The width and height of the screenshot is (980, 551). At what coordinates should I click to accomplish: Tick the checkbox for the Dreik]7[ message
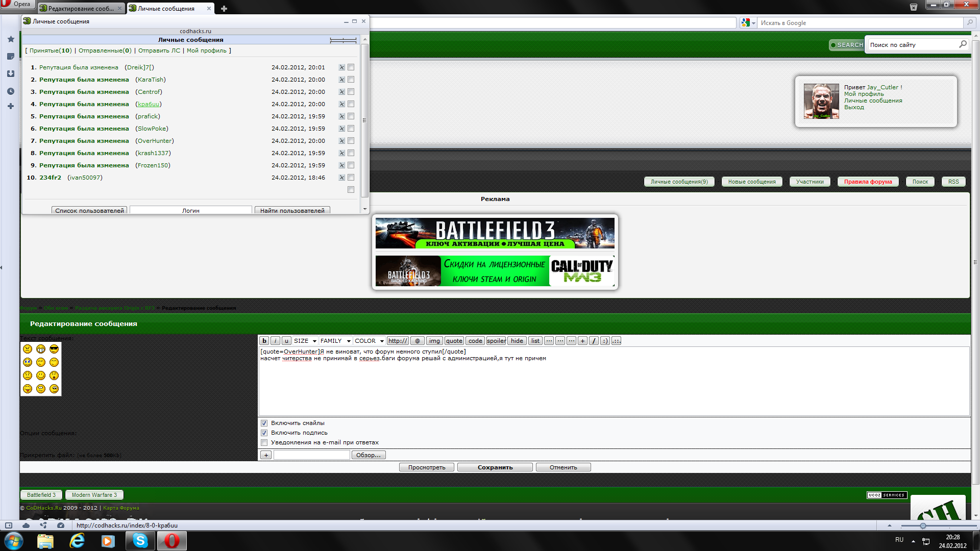tap(351, 67)
